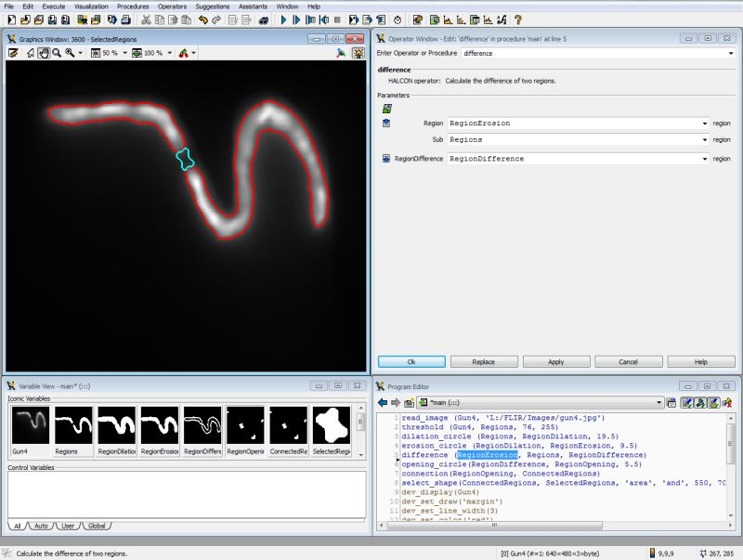Select the hand pan tool in Graphics Window

43,53
